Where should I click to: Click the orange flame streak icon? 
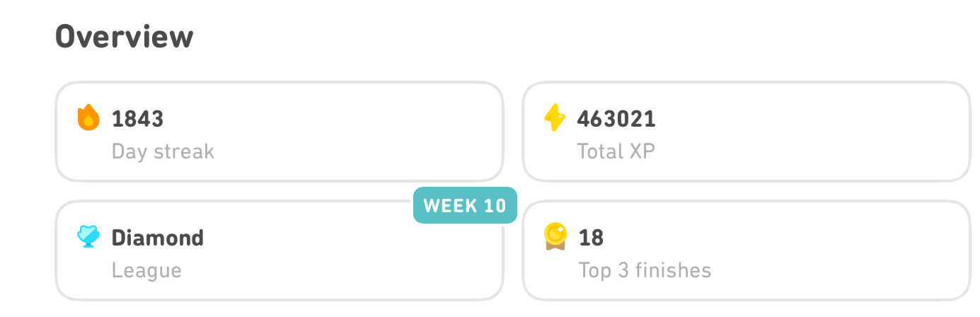click(x=88, y=118)
